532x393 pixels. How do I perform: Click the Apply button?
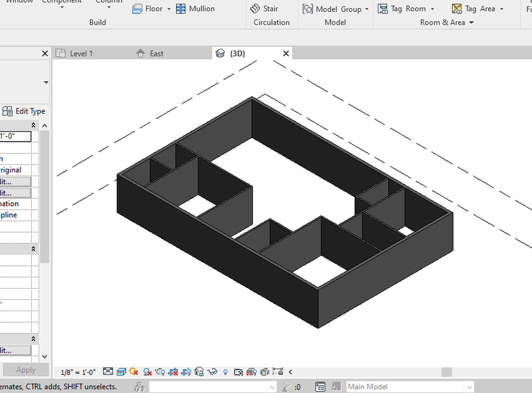coord(26,370)
